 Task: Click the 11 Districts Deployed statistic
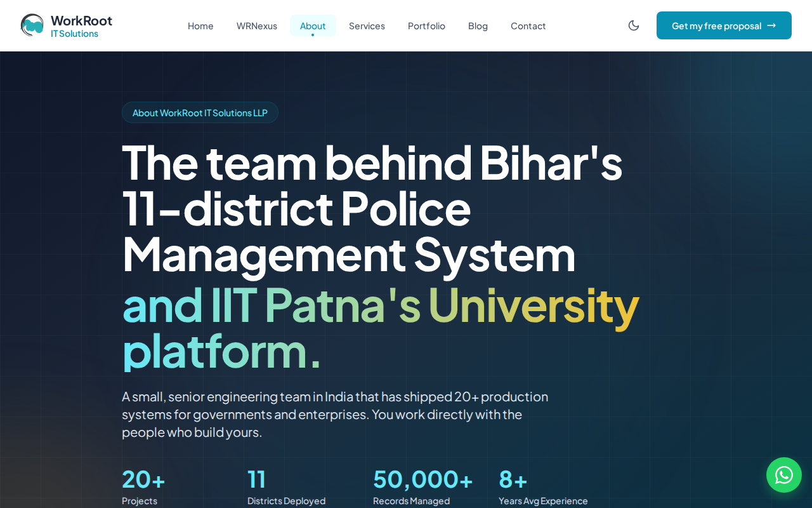[x=286, y=487]
